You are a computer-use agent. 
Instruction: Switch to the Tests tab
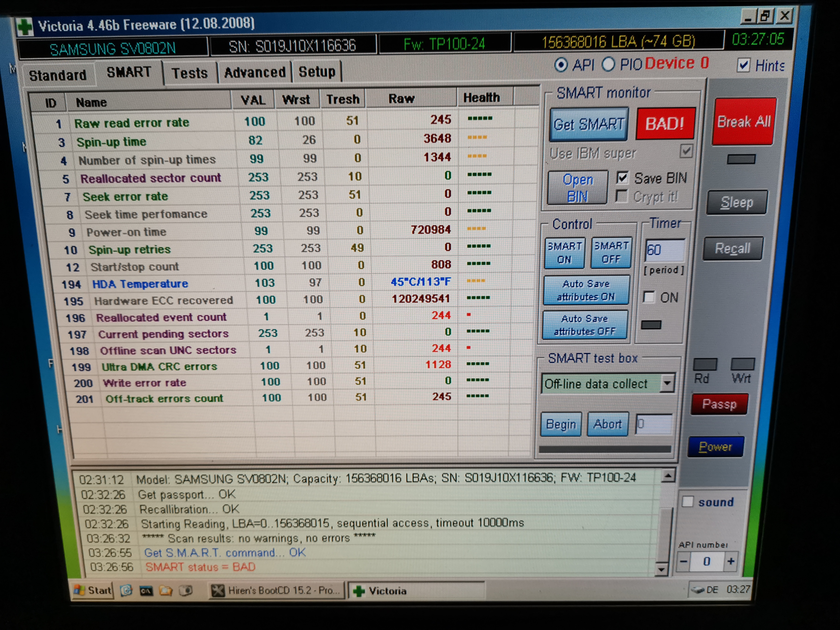(x=190, y=73)
